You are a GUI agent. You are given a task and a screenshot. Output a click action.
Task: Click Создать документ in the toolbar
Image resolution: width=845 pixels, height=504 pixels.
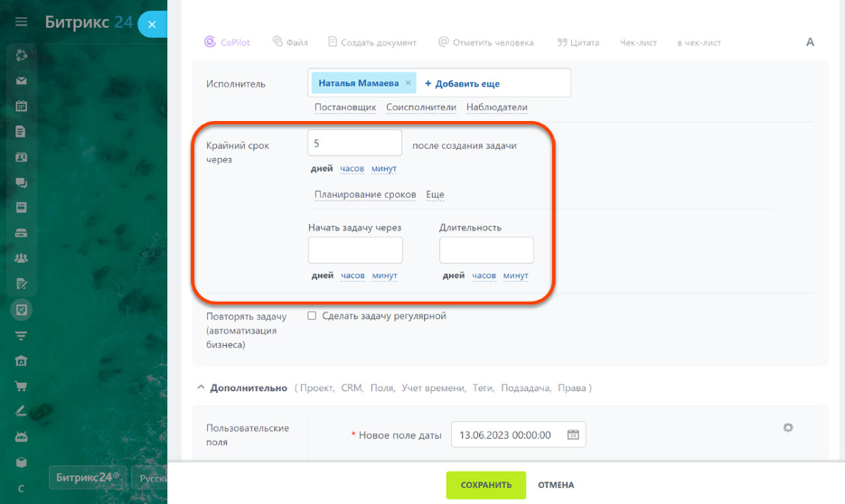371,42
